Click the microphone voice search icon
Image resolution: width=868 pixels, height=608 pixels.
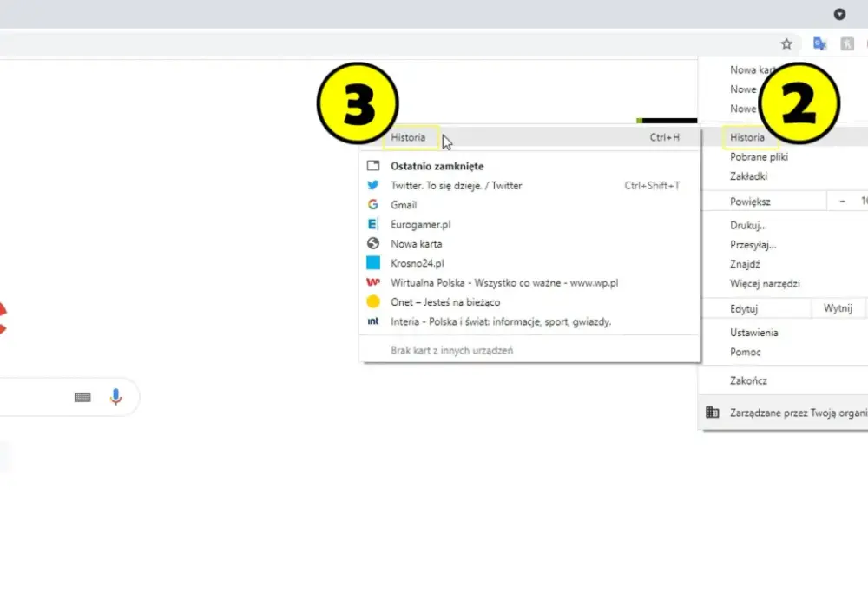tap(115, 396)
